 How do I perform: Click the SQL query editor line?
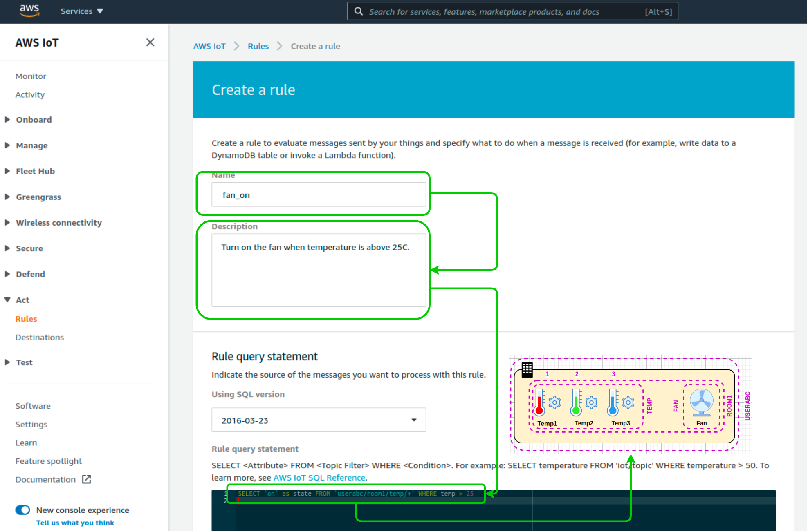tap(356, 494)
